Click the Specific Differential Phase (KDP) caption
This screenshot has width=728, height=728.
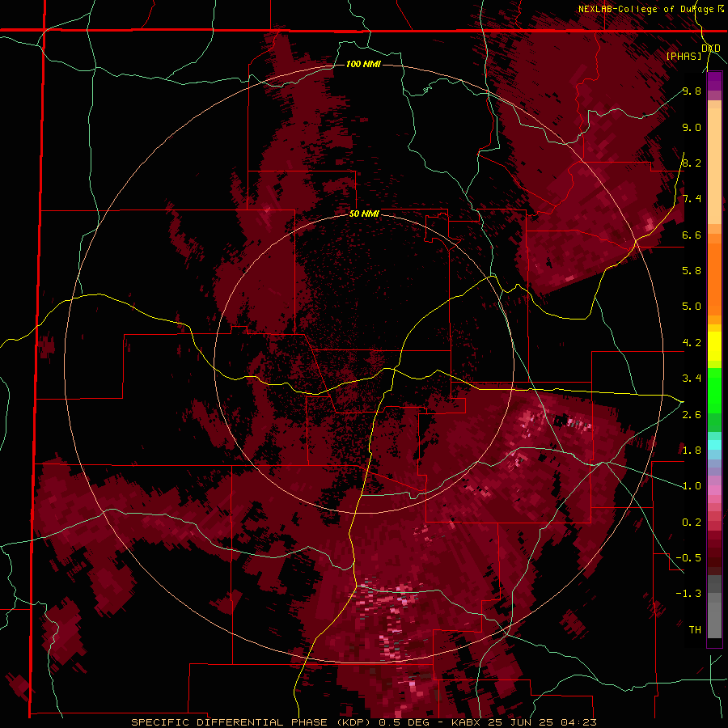(x=252, y=722)
